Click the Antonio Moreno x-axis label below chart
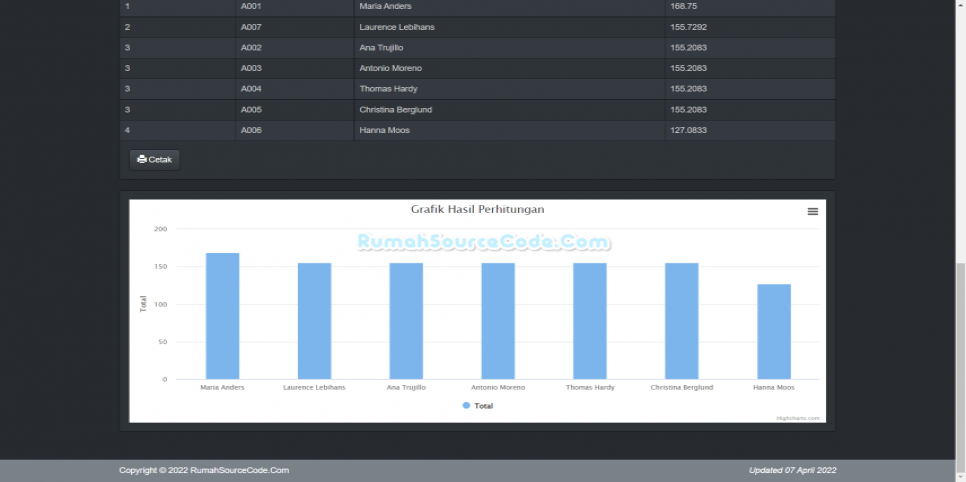This screenshot has width=966, height=482. (498, 387)
